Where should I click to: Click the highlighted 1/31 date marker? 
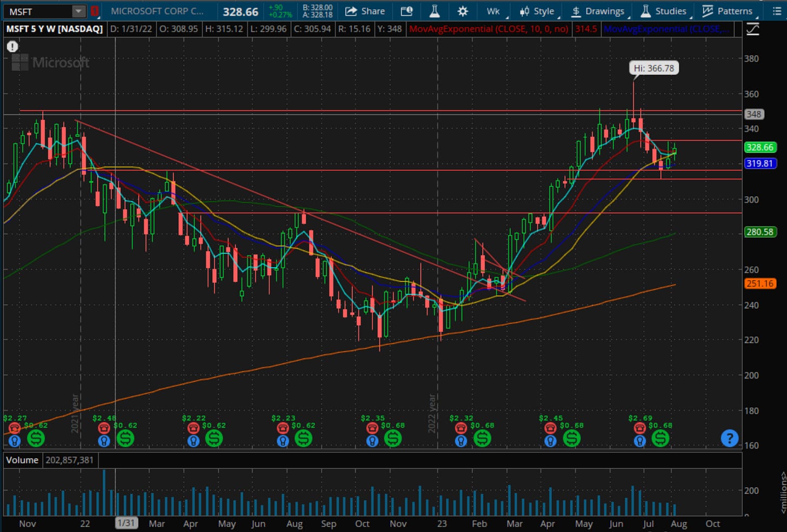pos(126,523)
